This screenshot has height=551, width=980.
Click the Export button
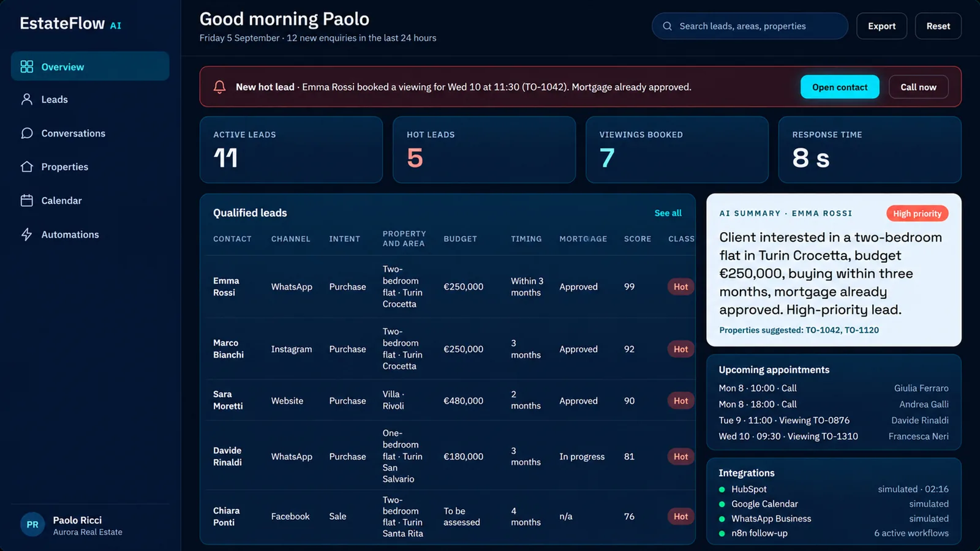pyautogui.click(x=881, y=26)
